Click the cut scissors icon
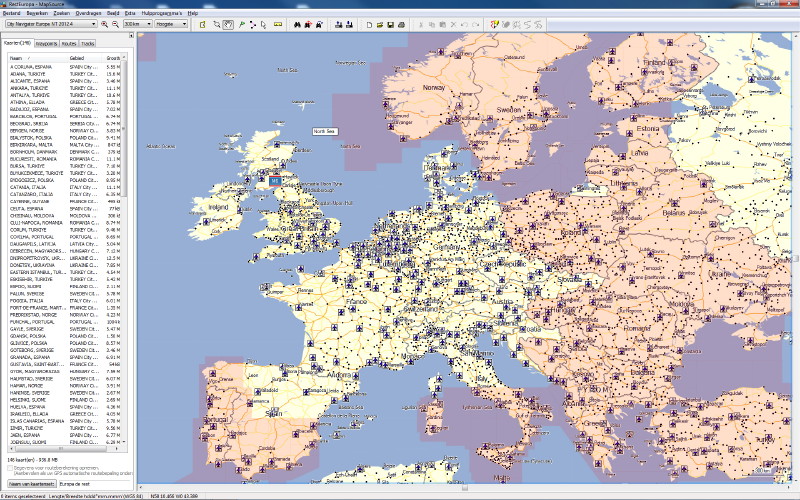 [x=421, y=24]
